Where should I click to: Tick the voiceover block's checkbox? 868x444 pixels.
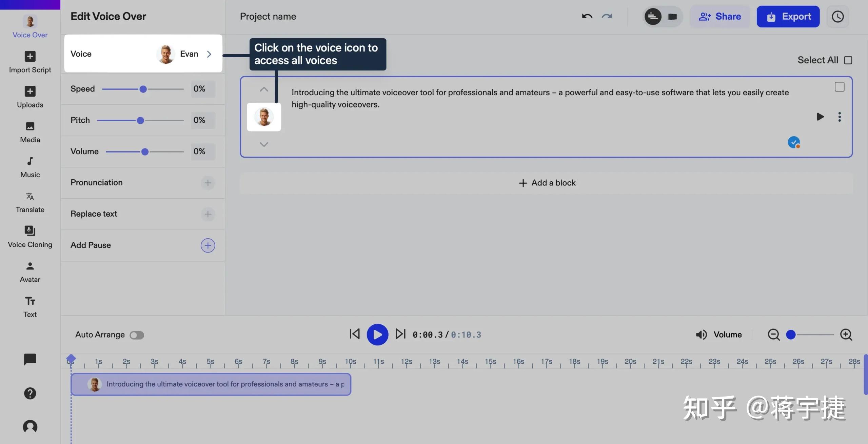(x=839, y=87)
